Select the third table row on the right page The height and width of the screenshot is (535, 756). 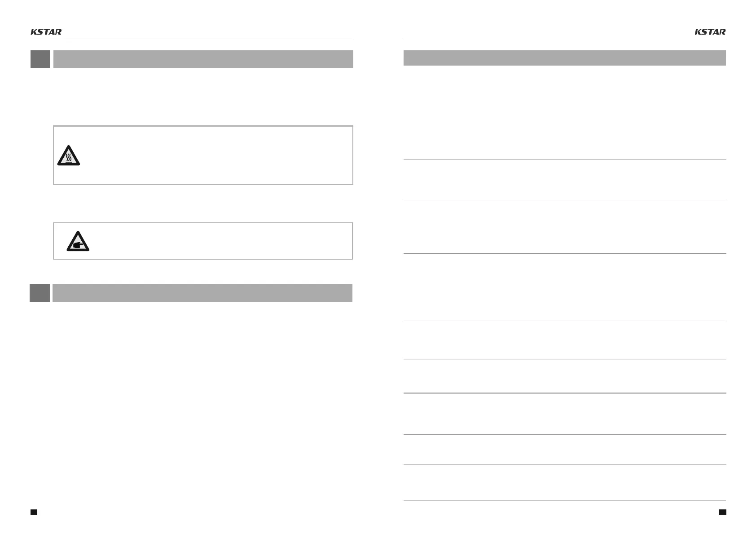565,227
